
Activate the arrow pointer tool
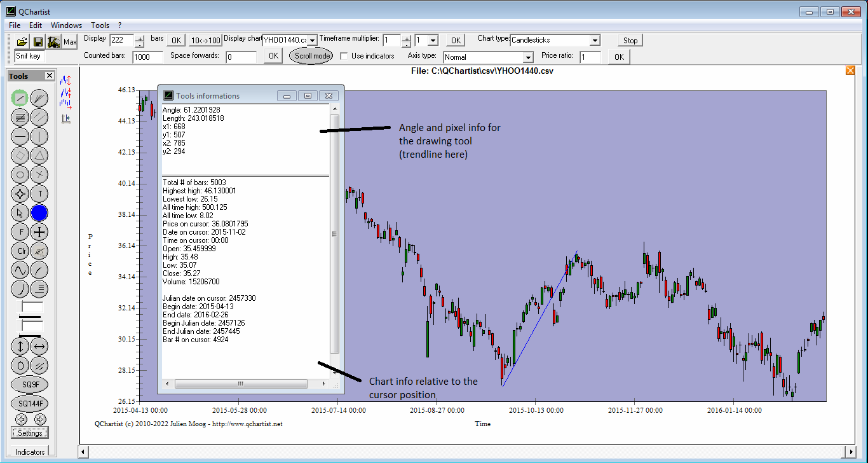pyautogui.click(x=20, y=212)
